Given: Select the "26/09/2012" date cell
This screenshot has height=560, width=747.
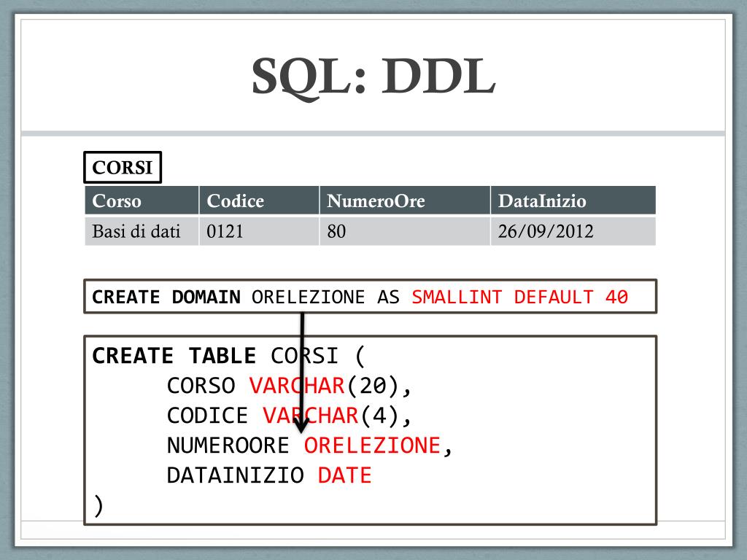Looking at the screenshot, I should point(573,231).
